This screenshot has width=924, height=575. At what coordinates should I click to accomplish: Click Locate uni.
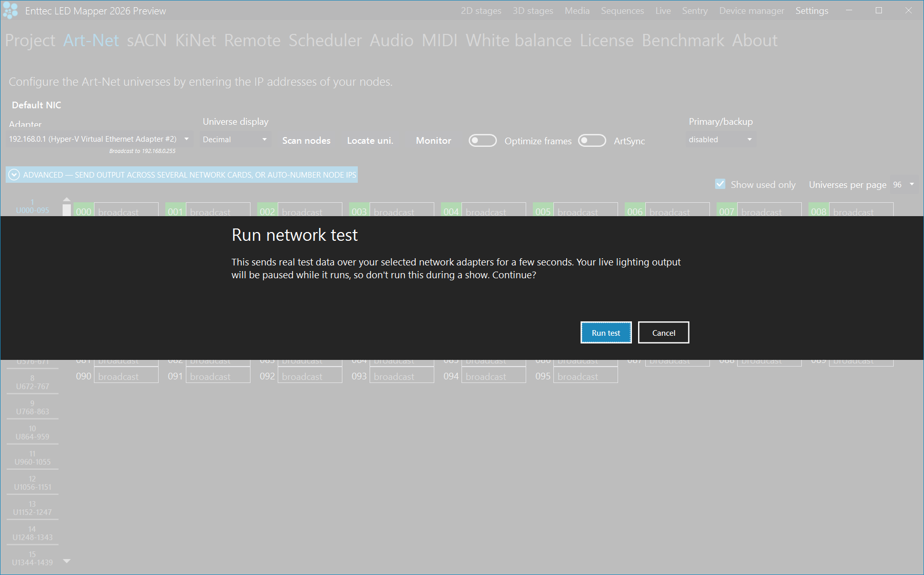[370, 141]
